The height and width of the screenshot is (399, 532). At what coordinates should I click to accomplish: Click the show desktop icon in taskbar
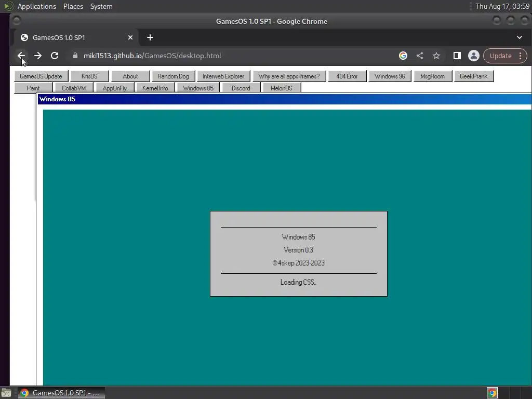[6, 393]
